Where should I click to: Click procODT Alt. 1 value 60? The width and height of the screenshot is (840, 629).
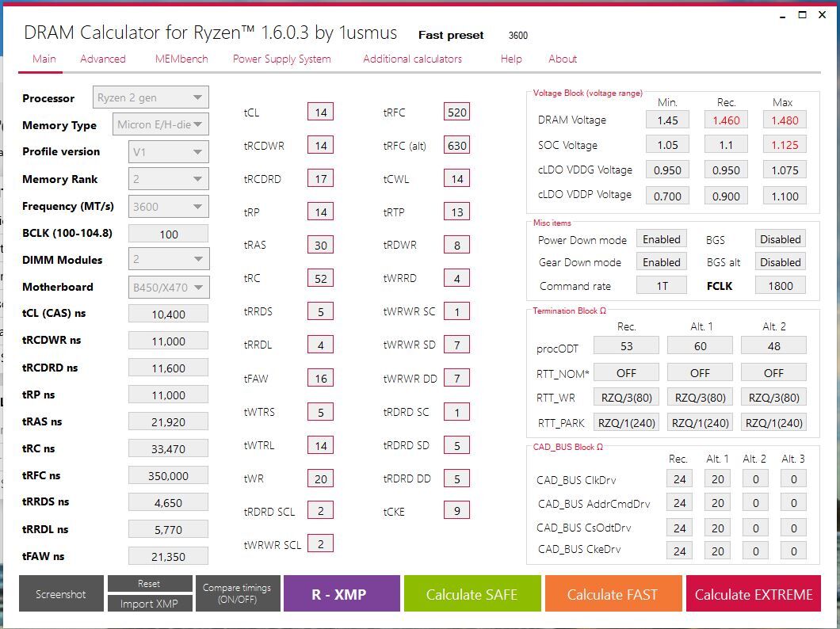[x=701, y=346]
